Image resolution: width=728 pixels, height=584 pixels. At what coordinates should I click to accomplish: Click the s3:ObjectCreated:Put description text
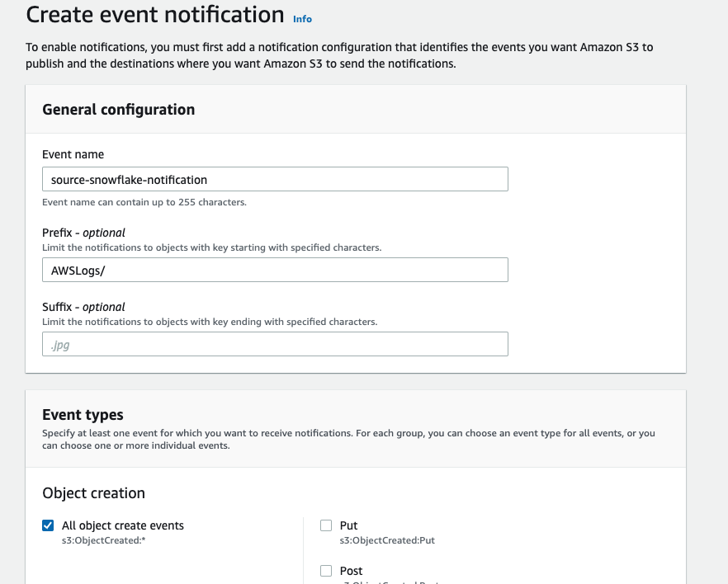(x=387, y=540)
